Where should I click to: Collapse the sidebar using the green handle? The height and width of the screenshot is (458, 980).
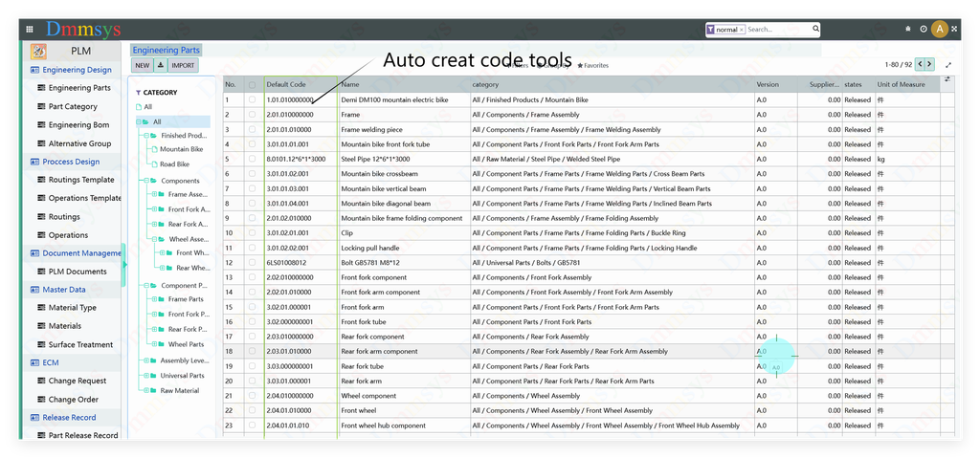pyautogui.click(x=123, y=264)
